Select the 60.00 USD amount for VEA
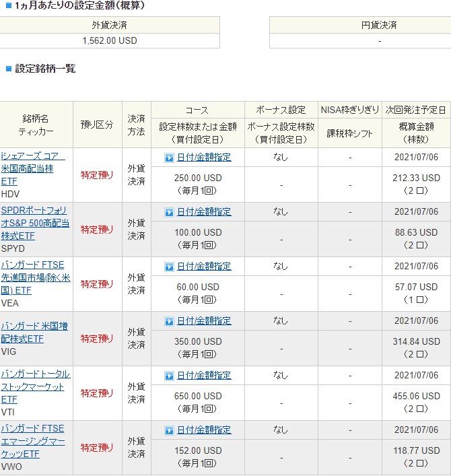 198,287
